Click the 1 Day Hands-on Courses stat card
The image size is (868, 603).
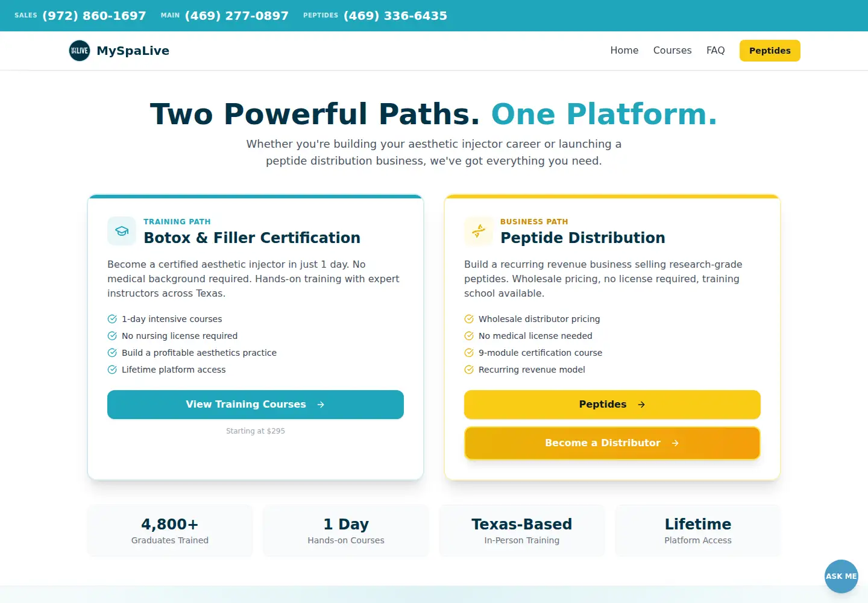(346, 531)
